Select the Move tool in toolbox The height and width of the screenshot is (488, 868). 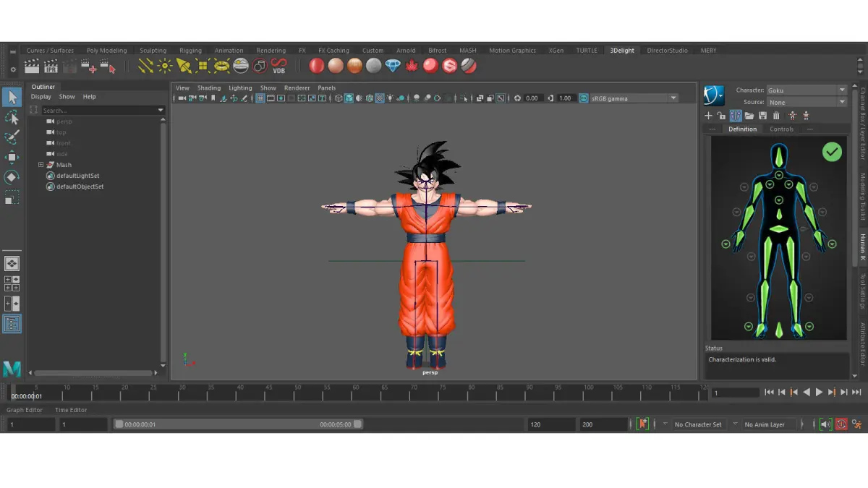click(12, 157)
